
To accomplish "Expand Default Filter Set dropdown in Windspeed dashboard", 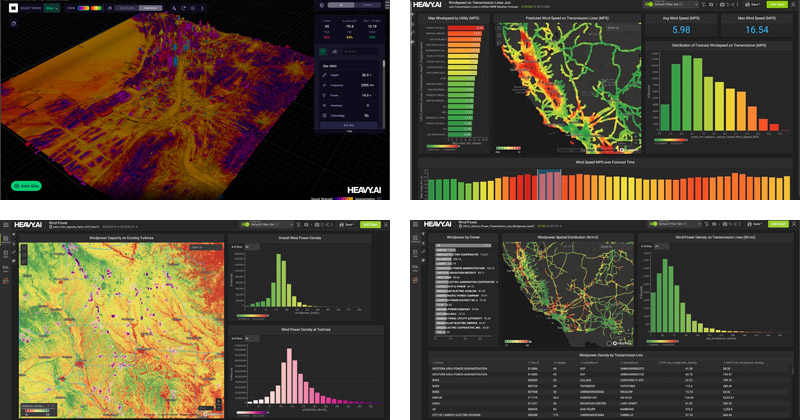I will tap(696, 4).
